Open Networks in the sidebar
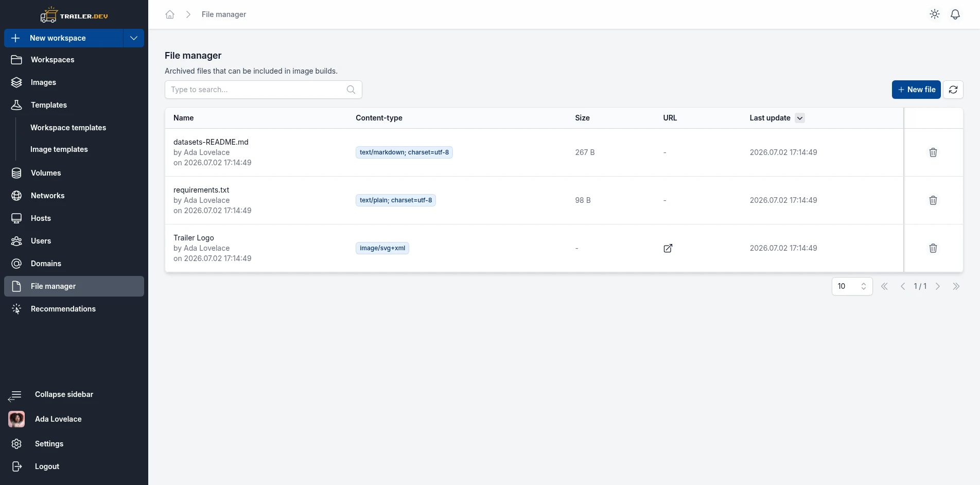 (x=74, y=196)
